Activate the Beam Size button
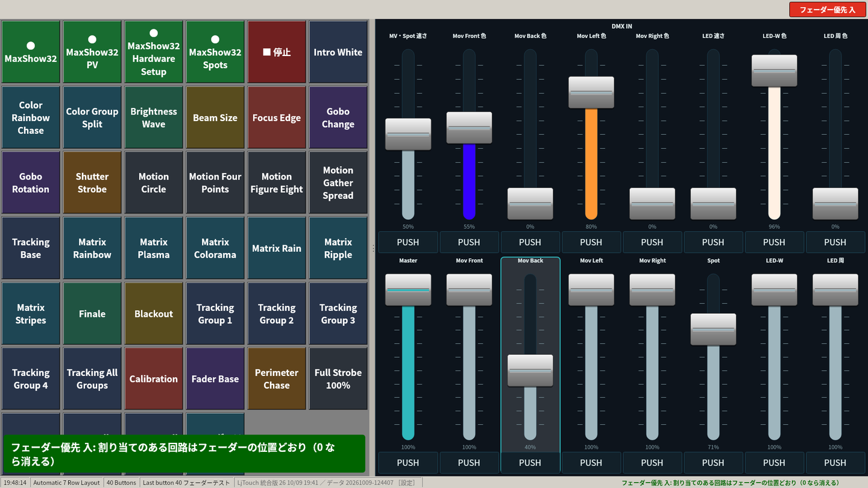This screenshot has width=868, height=488. (x=215, y=117)
